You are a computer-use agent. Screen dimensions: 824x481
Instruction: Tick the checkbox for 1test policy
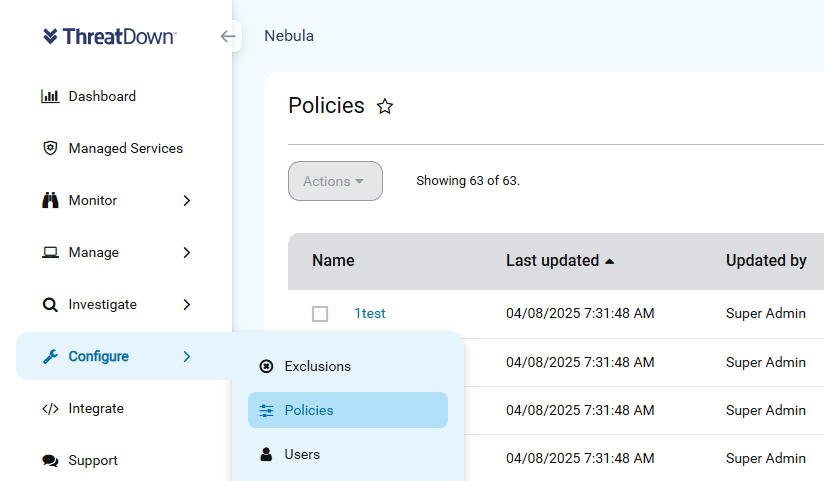(320, 314)
